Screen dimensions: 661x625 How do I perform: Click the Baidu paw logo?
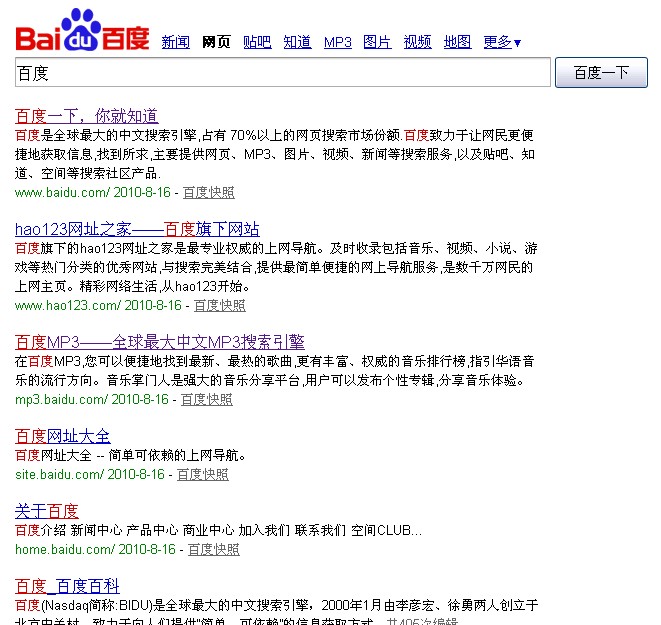pos(82,30)
